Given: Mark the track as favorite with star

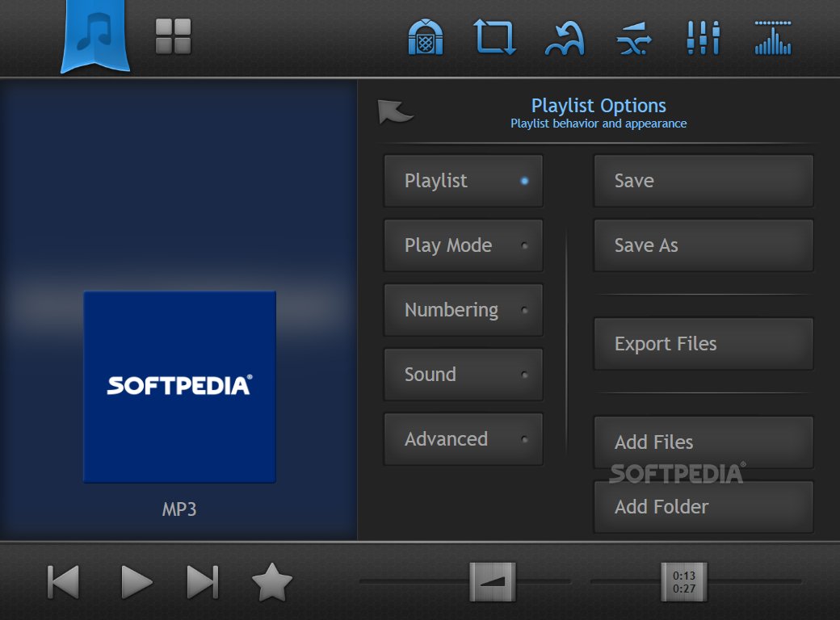Looking at the screenshot, I should point(272,582).
